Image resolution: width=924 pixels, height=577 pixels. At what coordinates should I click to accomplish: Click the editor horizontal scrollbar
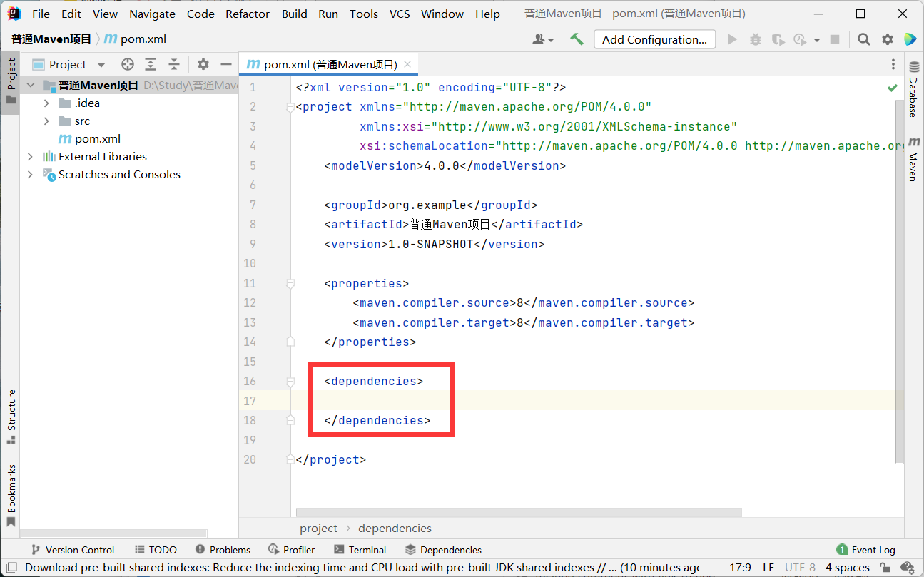point(519,512)
